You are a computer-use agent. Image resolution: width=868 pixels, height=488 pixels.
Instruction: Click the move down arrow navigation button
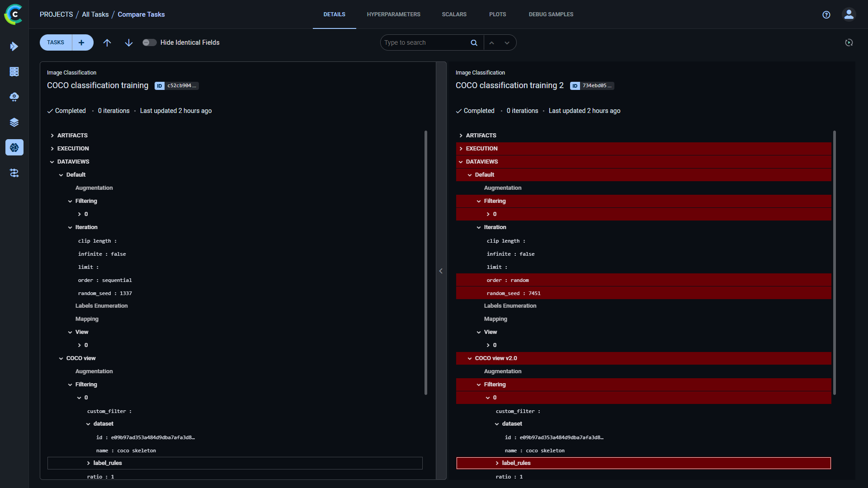click(x=129, y=42)
